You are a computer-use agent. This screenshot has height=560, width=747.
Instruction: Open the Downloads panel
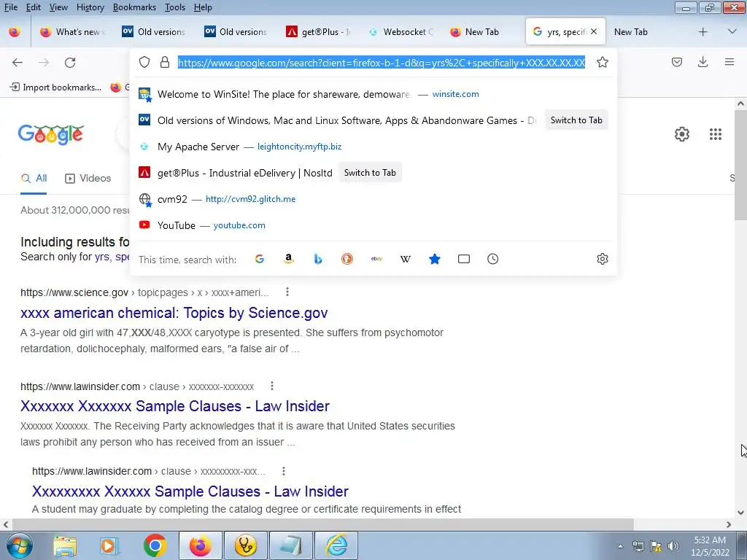(703, 62)
